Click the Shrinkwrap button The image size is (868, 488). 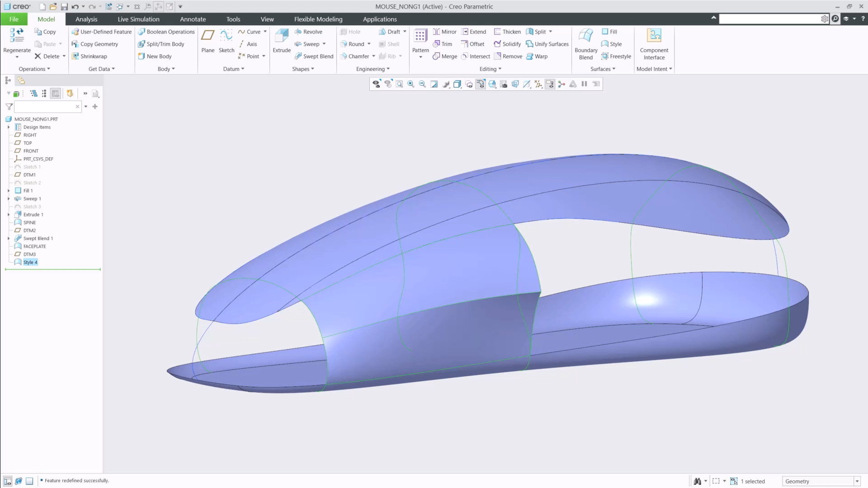90,56
